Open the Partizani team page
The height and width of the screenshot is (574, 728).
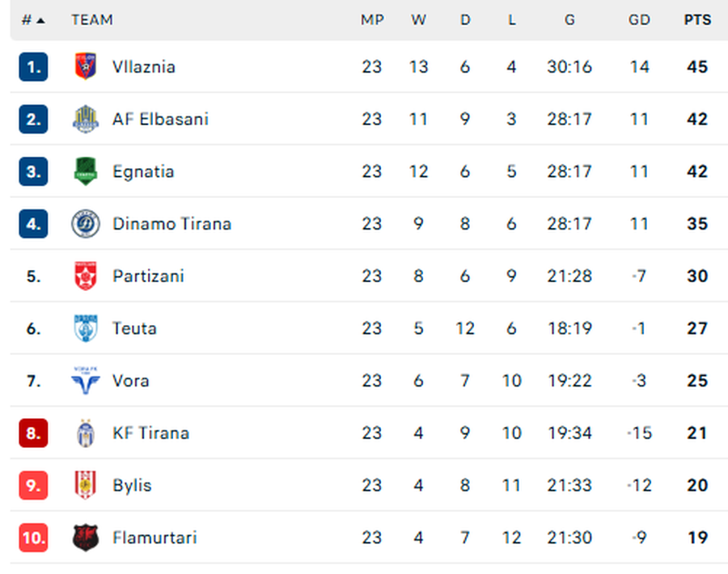tap(148, 276)
